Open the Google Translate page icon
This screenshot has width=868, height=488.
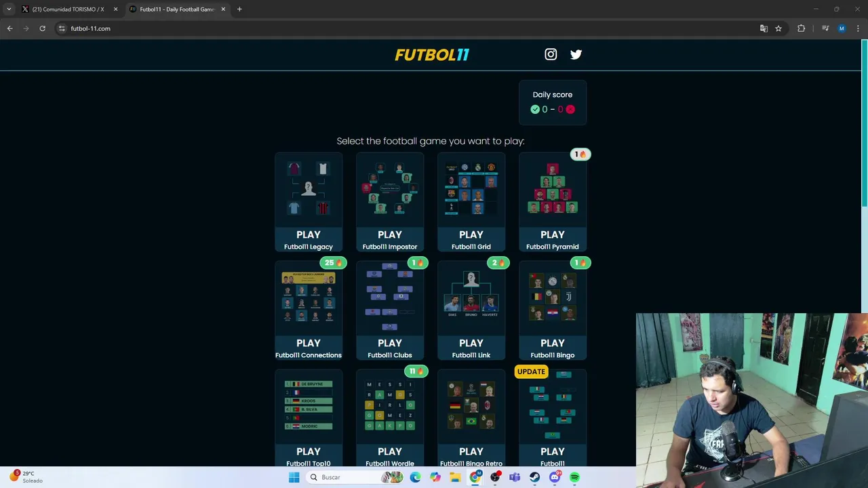click(764, 28)
